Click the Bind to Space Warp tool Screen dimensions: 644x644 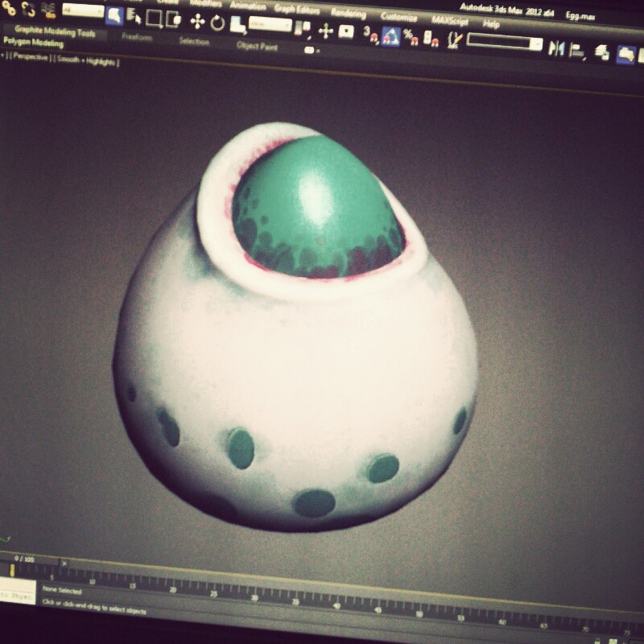click(49, 10)
